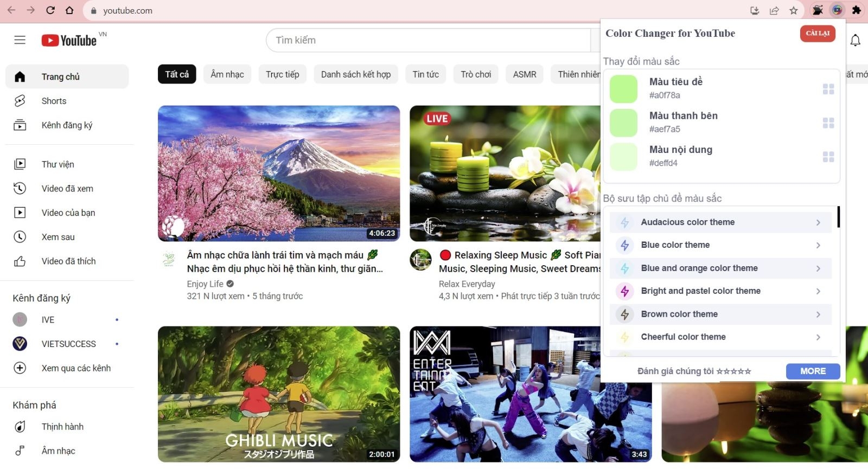Open the Color Changer extension icon

click(x=838, y=10)
